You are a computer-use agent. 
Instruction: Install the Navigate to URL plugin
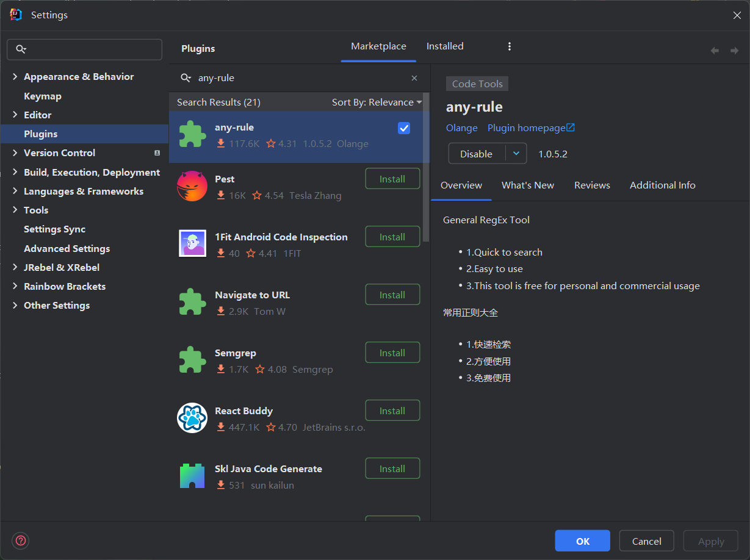click(392, 295)
